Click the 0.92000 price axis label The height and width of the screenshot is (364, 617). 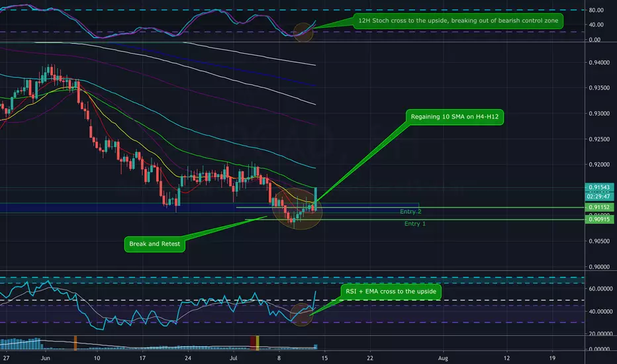pyautogui.click(x=599, y=165)
